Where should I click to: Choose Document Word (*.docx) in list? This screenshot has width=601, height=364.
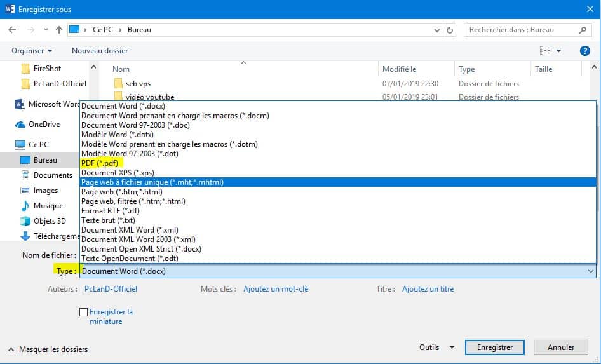point(338,106)
